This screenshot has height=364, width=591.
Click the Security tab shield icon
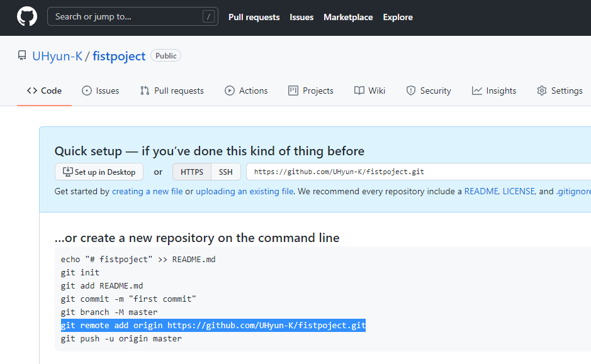[x=411, y=91]
